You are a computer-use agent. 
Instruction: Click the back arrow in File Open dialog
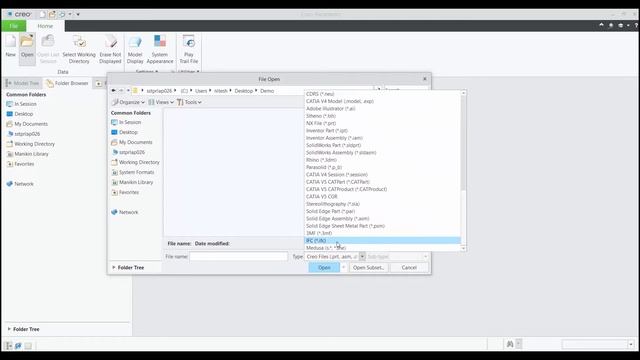pyautogui.click(x=113, y=91)
